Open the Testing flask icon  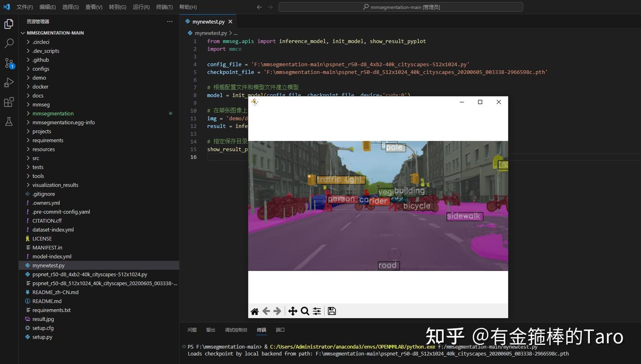pyautogui.click(x=9, y=121)
